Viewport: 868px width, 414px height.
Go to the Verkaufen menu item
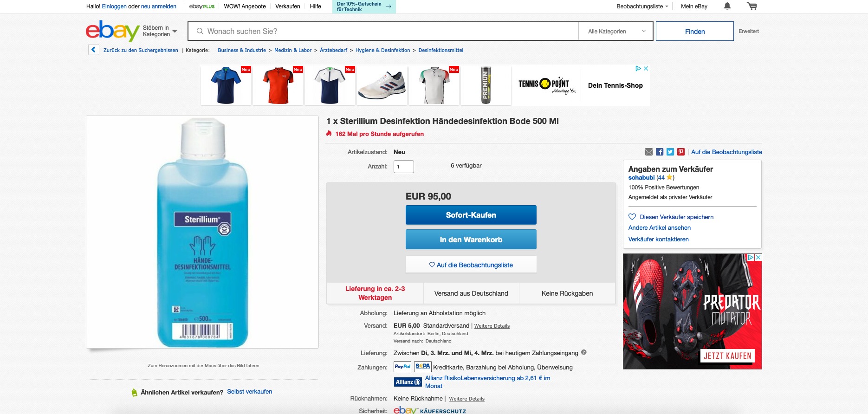287,6
